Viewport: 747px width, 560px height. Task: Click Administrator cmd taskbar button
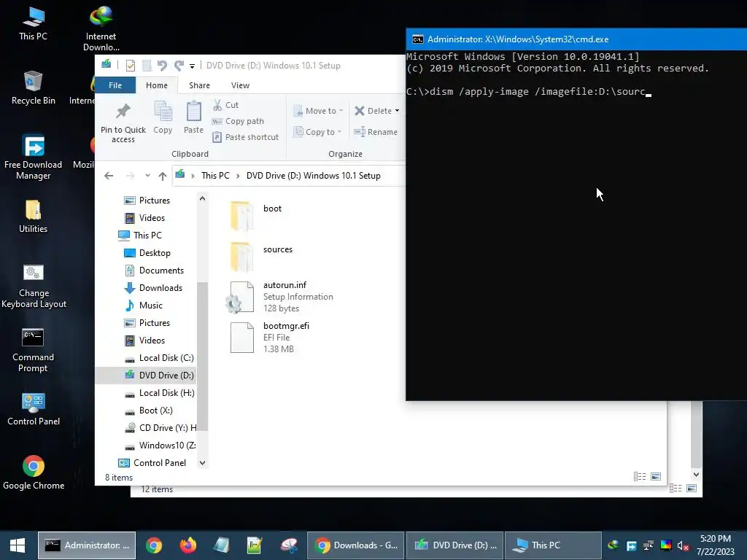pos(87,545)
